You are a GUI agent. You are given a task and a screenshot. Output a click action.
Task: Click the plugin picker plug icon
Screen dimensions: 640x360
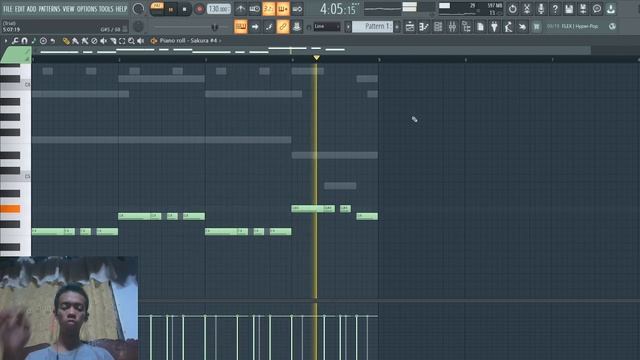pos(494,27)
